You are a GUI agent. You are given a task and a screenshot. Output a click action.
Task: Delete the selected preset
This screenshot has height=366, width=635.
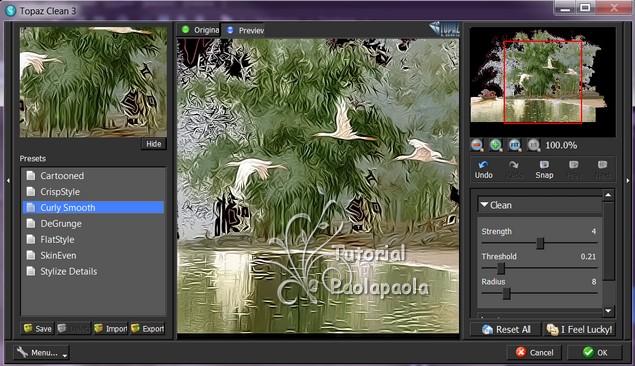(73, 328)
